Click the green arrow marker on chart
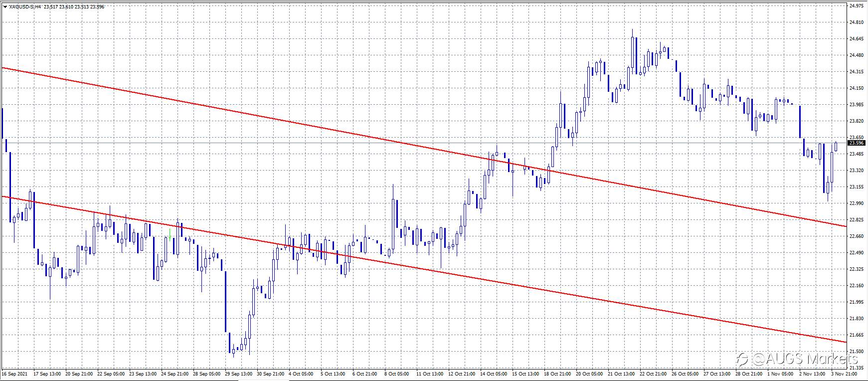Image resolution: width=868 pixels, height=381 pixels. [x=170, y=234]
